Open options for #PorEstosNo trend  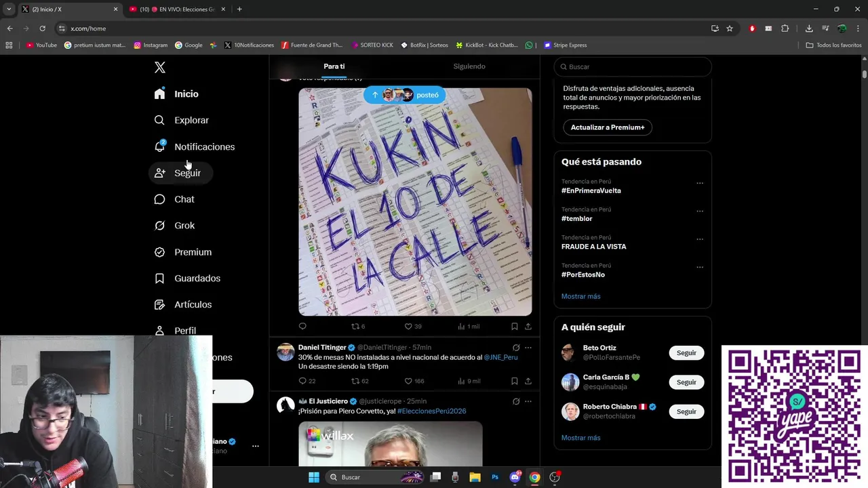pos(700,267)
